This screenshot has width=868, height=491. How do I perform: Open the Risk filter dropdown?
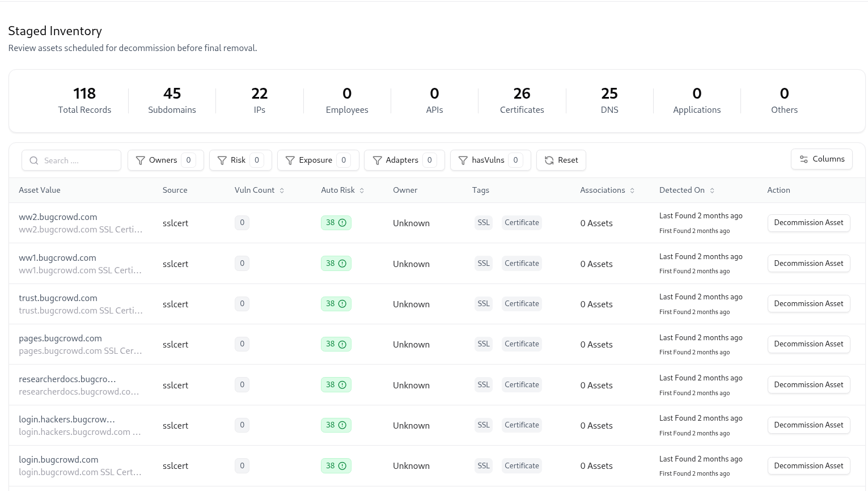click(x=240, y=160)
